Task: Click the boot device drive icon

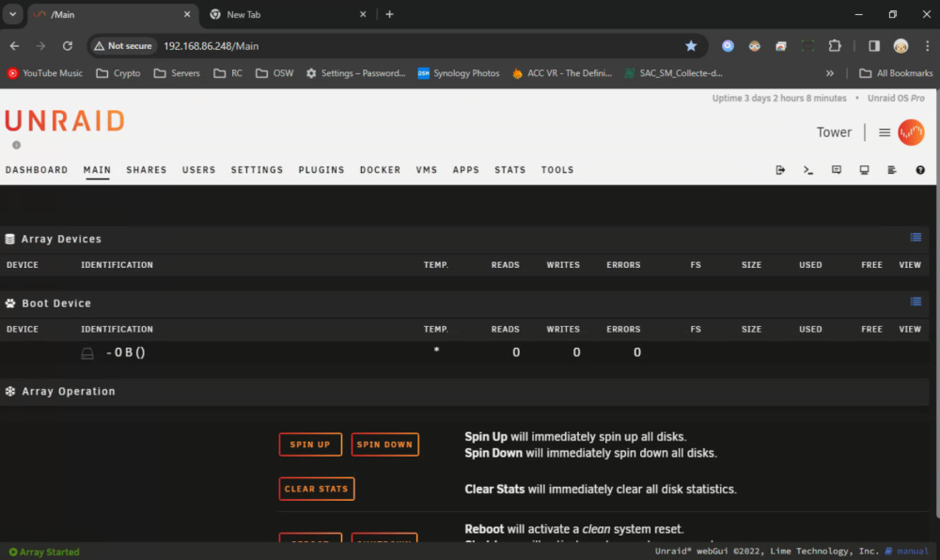Action: pyautogui.click(x=87, y=353)
